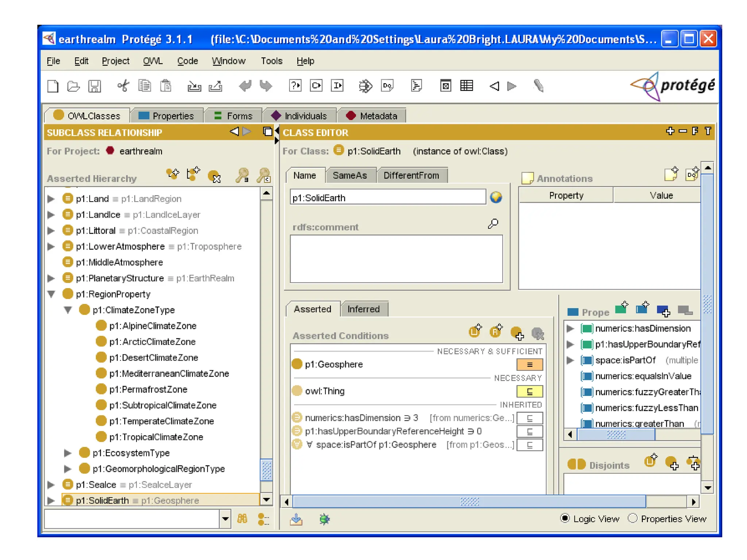The width and height of the screenshot is (747, 560).
Task: Click the Save project toolbar icon
Action: pos(94,86)
